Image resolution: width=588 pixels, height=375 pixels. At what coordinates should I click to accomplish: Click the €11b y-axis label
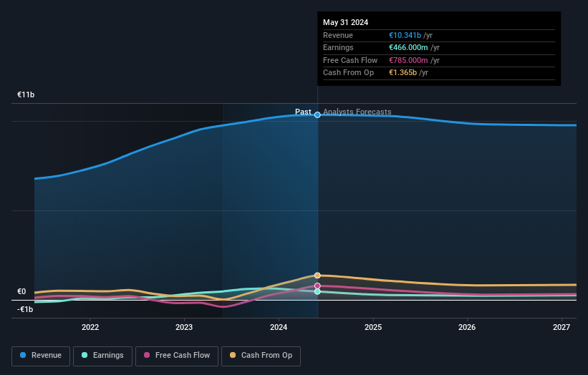[26, 94]
